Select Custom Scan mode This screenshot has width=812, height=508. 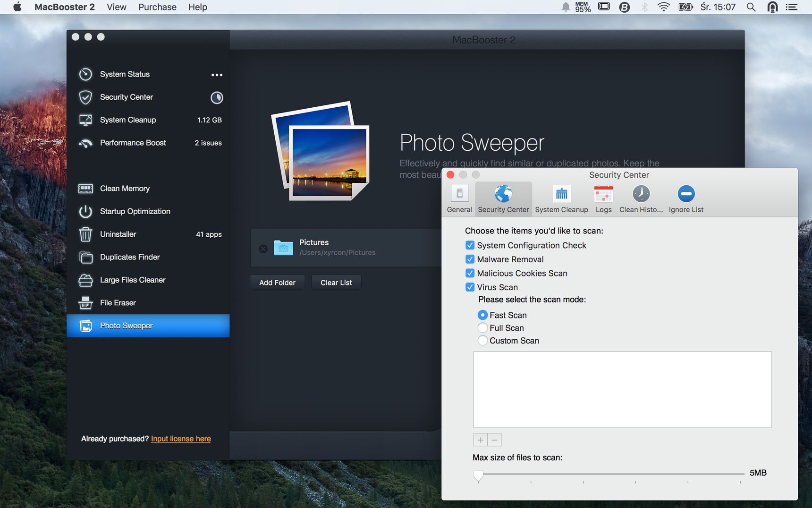pyautogui.click(x=482, y=340)
